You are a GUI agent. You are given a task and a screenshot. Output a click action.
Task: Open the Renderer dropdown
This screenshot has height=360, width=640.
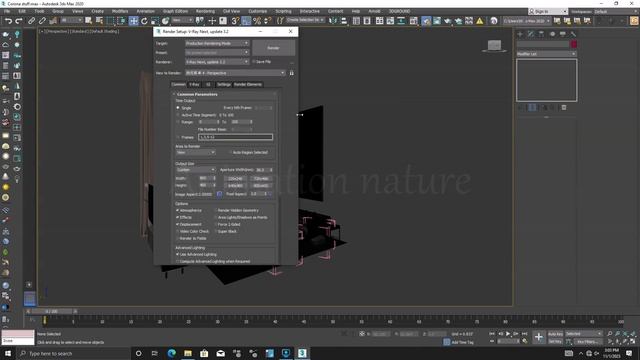click(217, 62)
